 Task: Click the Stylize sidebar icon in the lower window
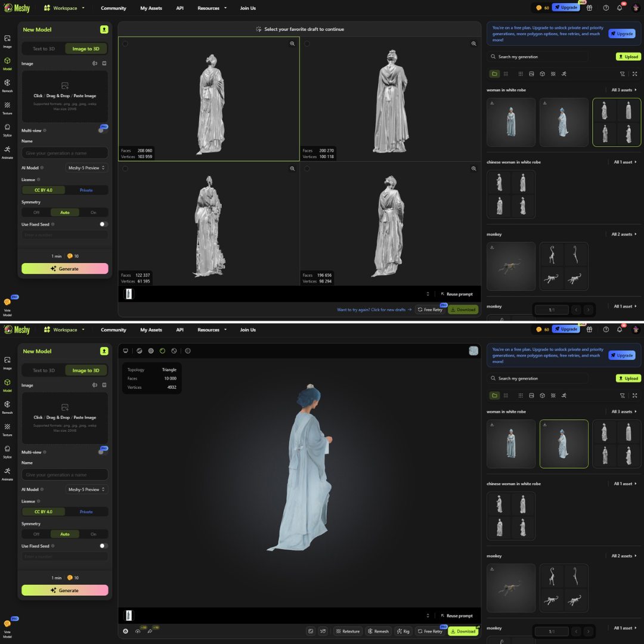[7, 451]
